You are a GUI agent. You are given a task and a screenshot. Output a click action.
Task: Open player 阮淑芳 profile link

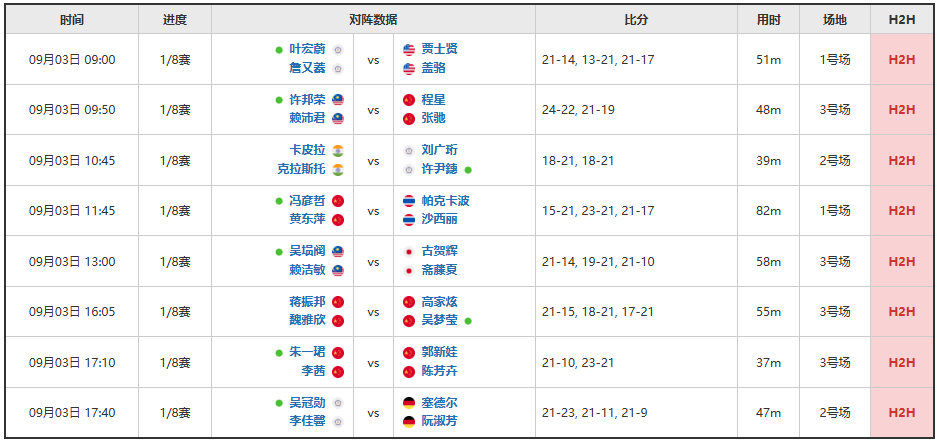click(x=439, y=422)
